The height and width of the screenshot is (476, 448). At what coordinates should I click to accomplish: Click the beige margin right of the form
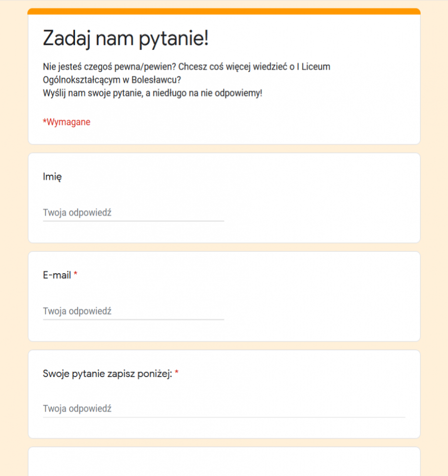(x=434, y=240)
